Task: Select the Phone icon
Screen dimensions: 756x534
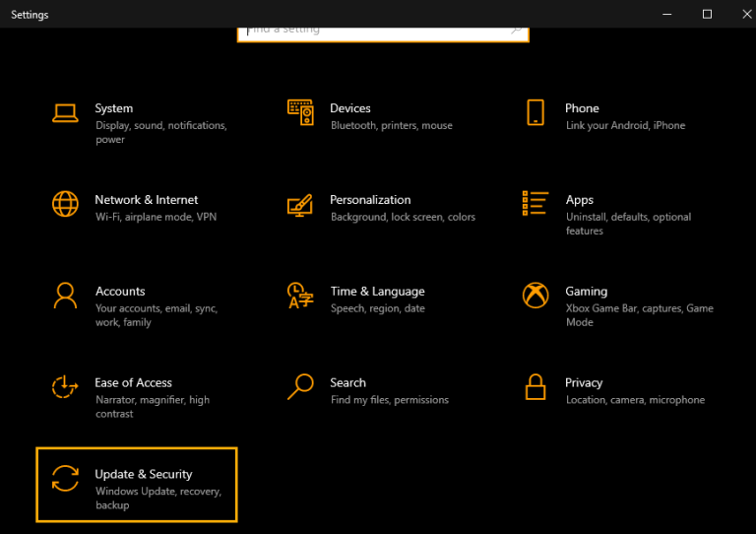Action: pyautogui.click(x=535, y=112)
